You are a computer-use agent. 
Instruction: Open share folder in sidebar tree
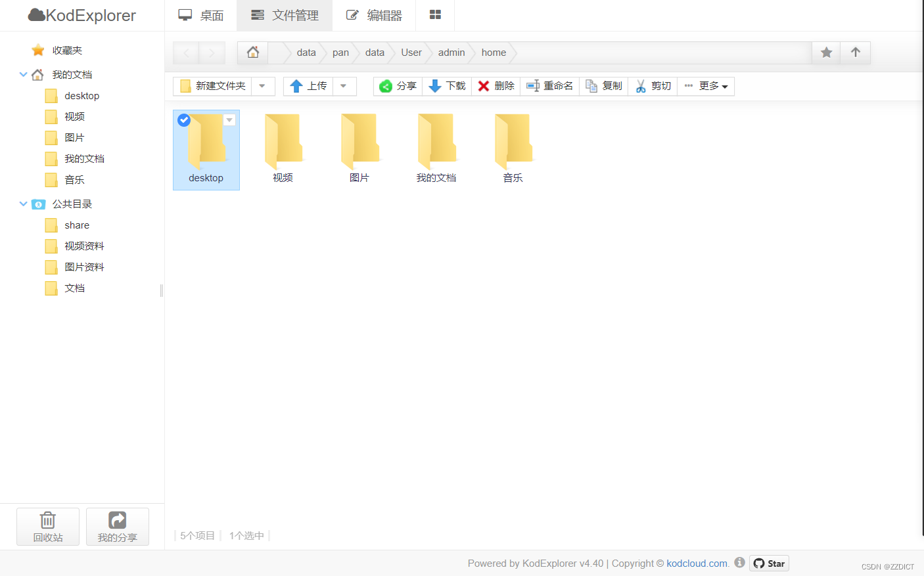[x=68, y=225]
